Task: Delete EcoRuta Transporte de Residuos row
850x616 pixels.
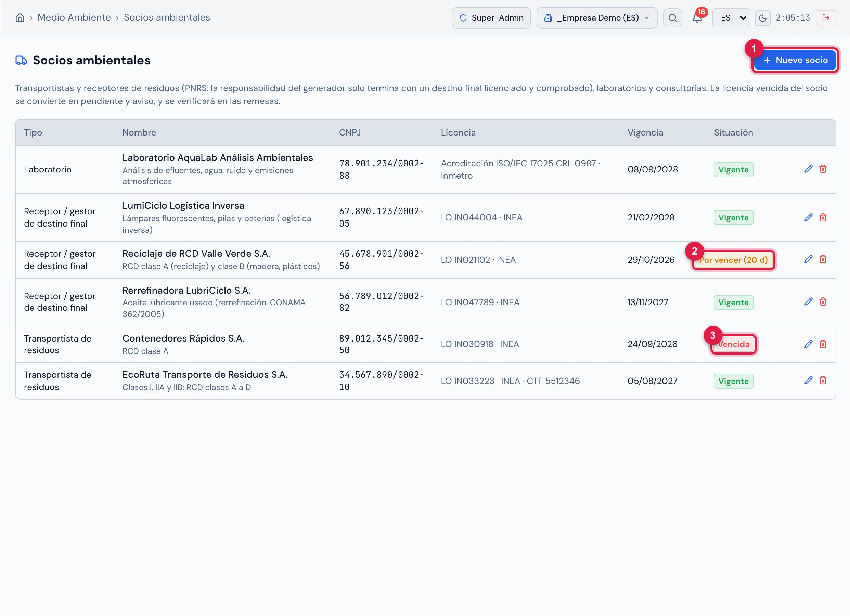Action: click(823, 381)
